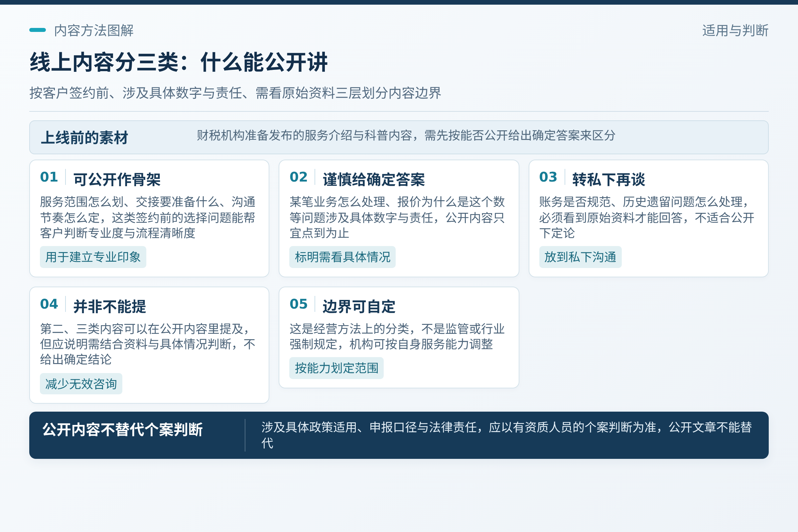Click the paragraph starting 这是经营方法上的分类
798x532 pixels.
(x=397, y=336)
